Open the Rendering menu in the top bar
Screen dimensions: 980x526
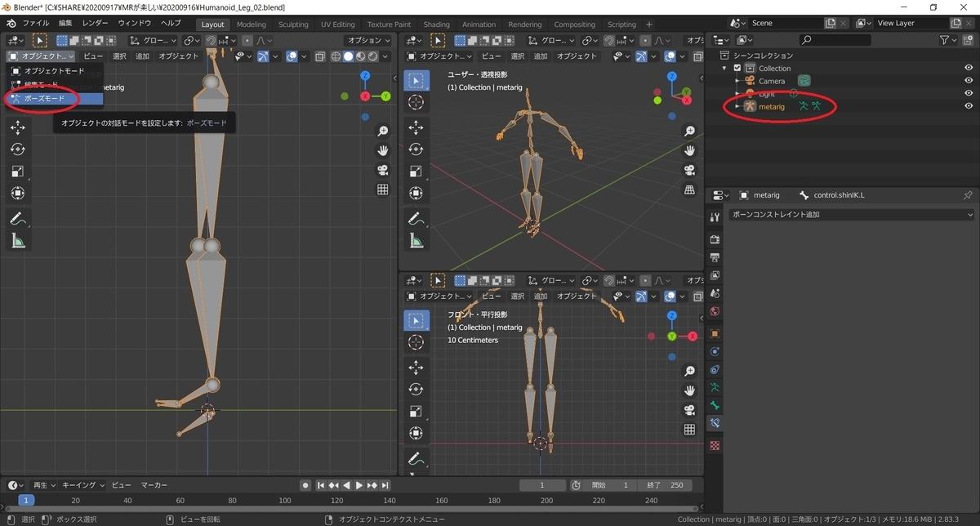[524, 24]
